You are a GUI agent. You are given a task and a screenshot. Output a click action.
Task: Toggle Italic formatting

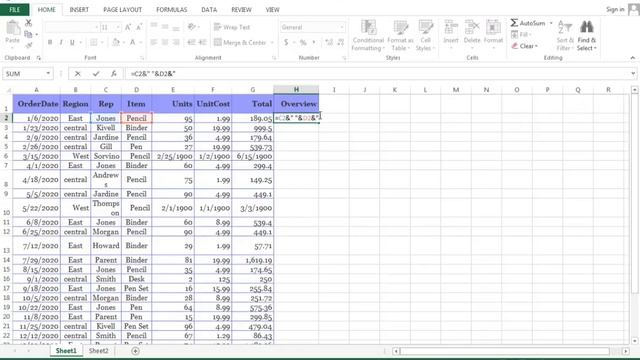[61, 42]
